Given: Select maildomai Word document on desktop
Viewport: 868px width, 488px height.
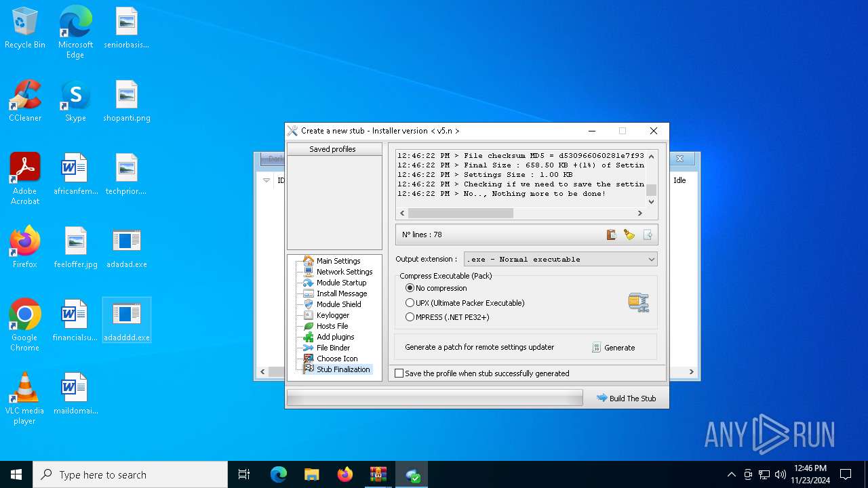Looking at the screenshot, I should tap(75, 394).
